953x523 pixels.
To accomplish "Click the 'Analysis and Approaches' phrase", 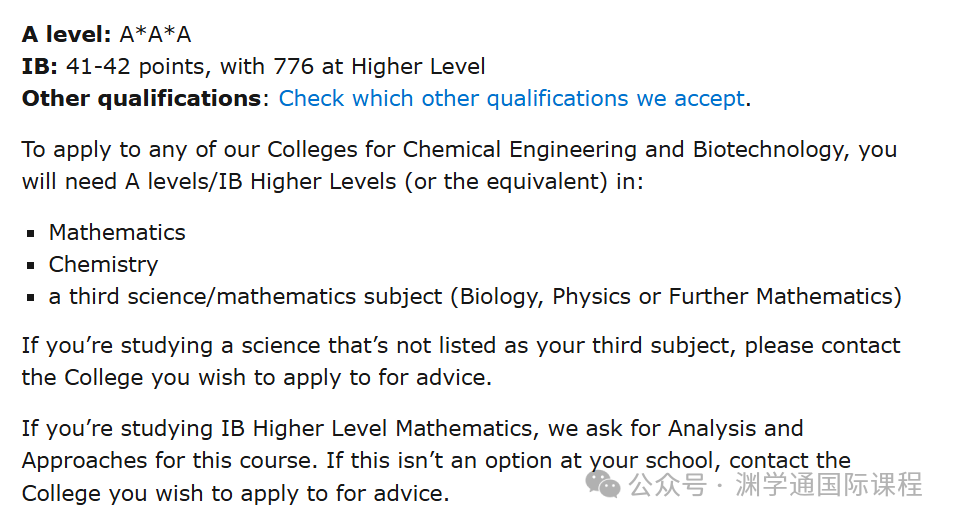I will pos(413,445).
